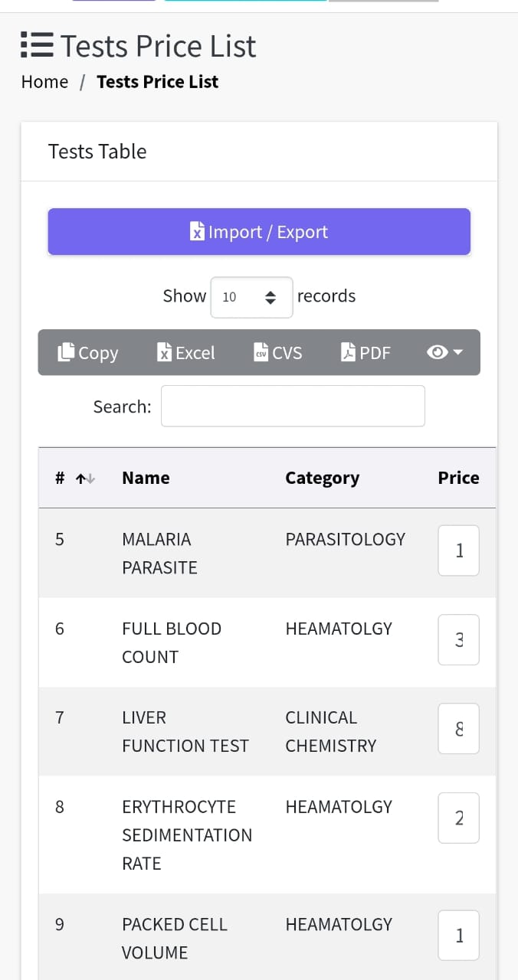Click the Copy icon in export toolbar

[x=66, y=352]
